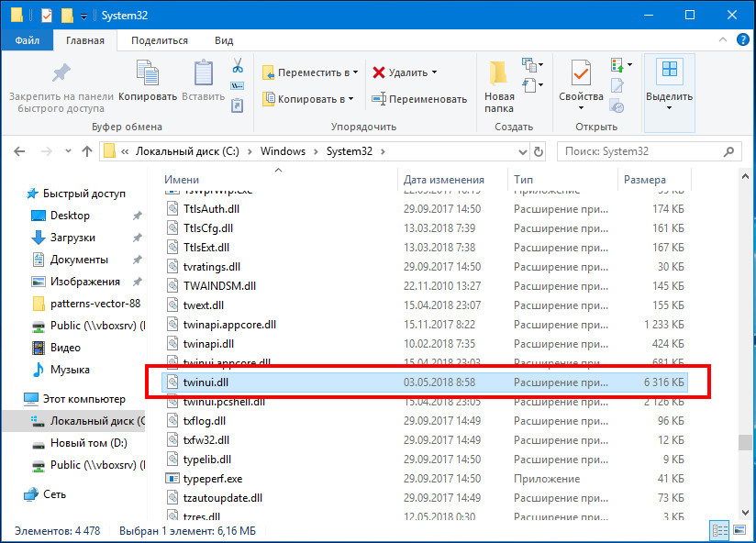Collapse the ribbon with chevron
Viewport: 756px width, 543px height.
coord(722,40)
